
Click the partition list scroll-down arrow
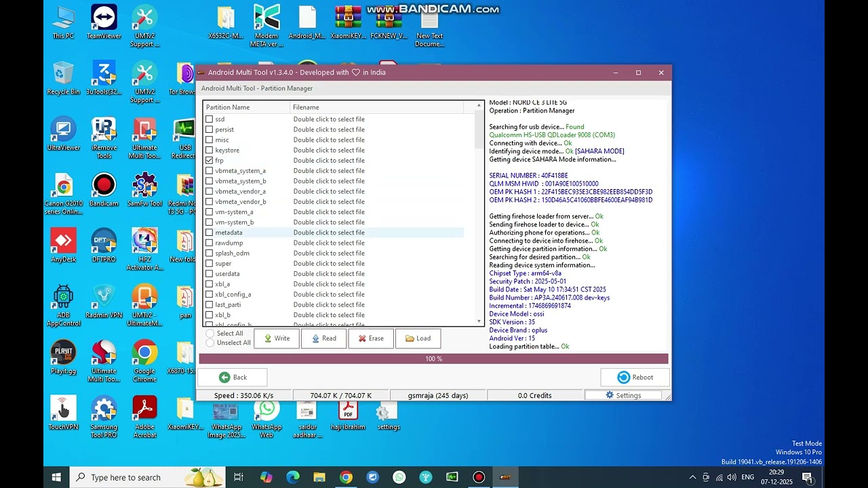[x=479, y=321]
